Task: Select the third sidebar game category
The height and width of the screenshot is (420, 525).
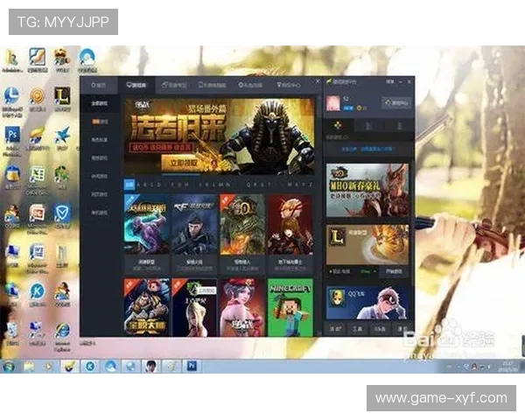Action: coord(100,140)
